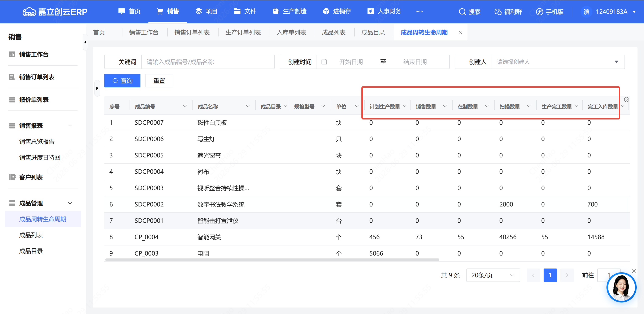Image resolution: width=644 pixels, height=314 pixels.
Task: Switch to the 销售工作台 page tab
Action: [x=144, y=32]
